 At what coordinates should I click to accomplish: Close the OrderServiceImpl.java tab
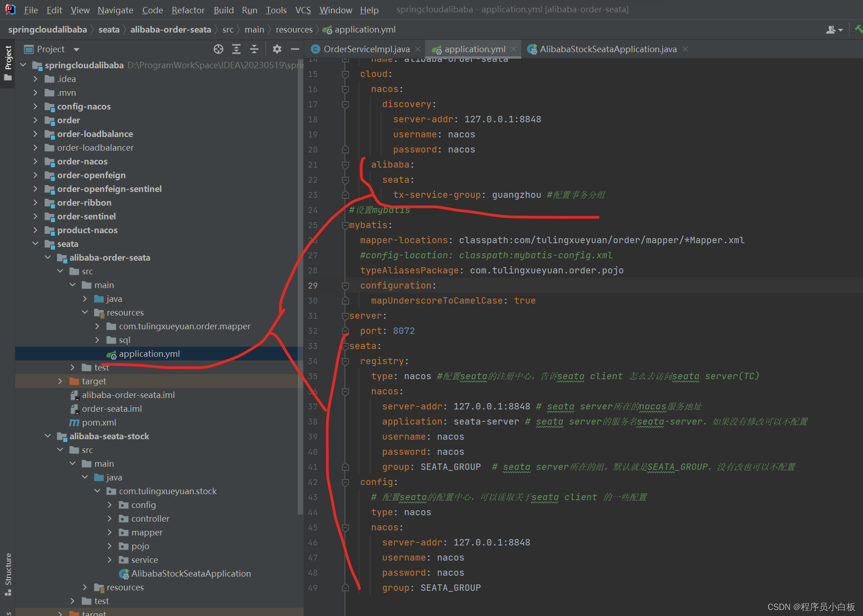(418, 49)
